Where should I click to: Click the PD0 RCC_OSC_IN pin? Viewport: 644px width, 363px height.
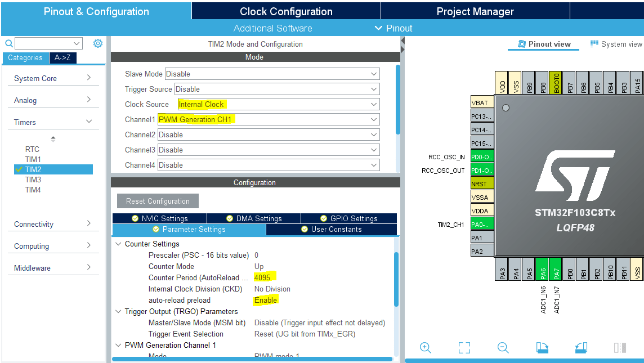click(x=482, y=157)
